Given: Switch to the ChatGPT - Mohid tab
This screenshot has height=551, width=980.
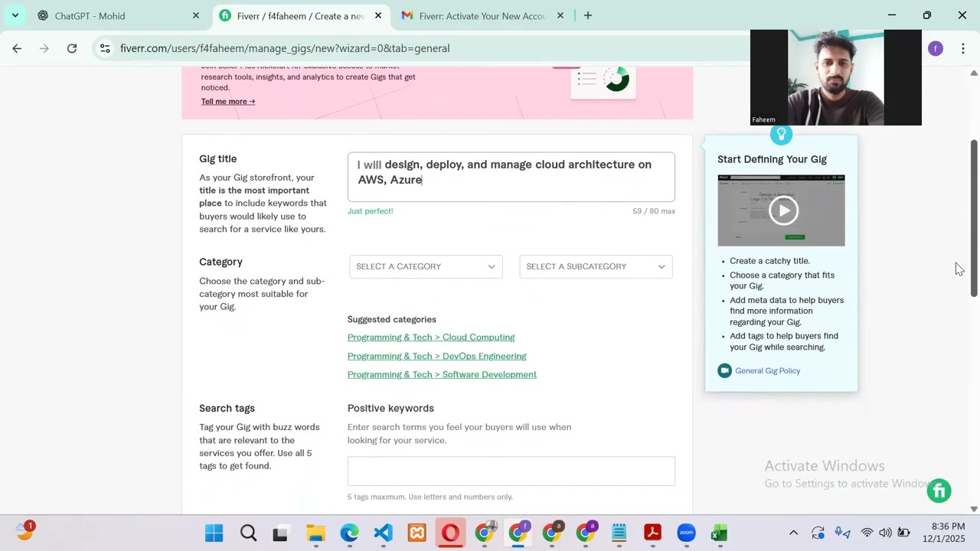Looking at the screenshot, I should [x=119, y=15].
